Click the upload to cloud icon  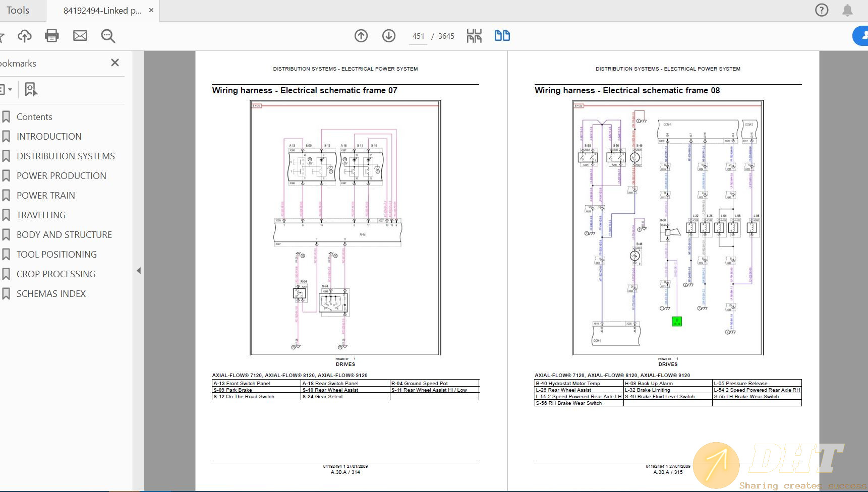click(x=24, y=36)
